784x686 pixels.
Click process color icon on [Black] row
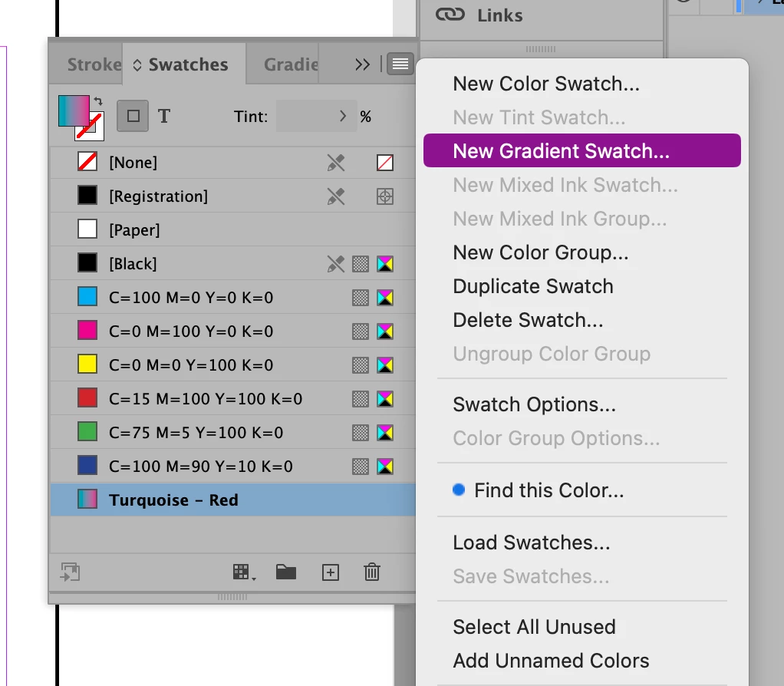pyautogui.click(x=361, y=264)
